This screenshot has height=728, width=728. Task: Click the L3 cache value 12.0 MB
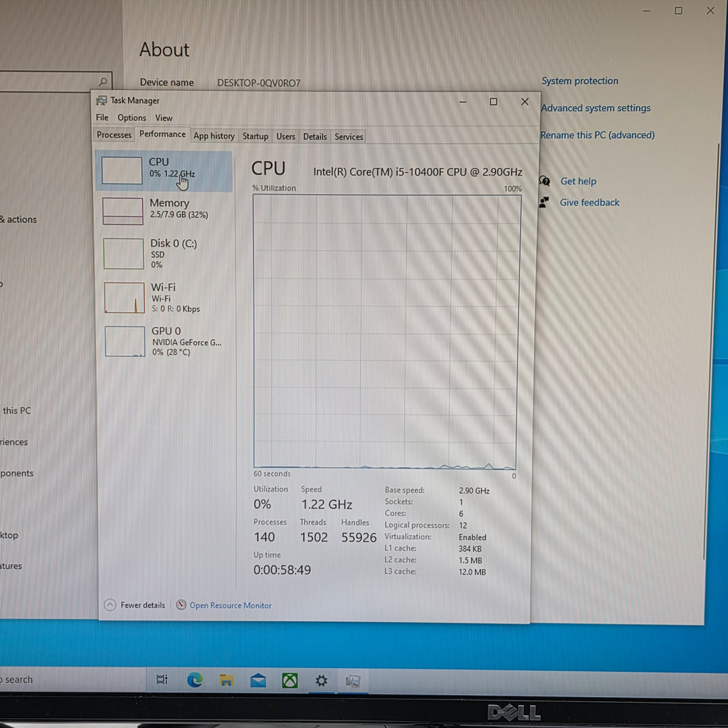(x=472, y=571)
